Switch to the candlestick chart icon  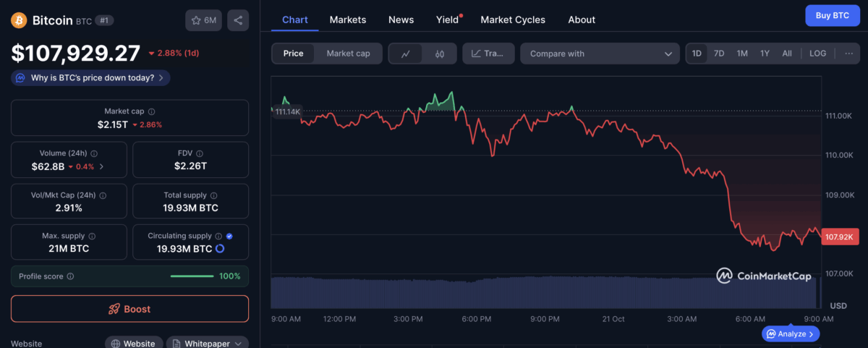point(439,54)
